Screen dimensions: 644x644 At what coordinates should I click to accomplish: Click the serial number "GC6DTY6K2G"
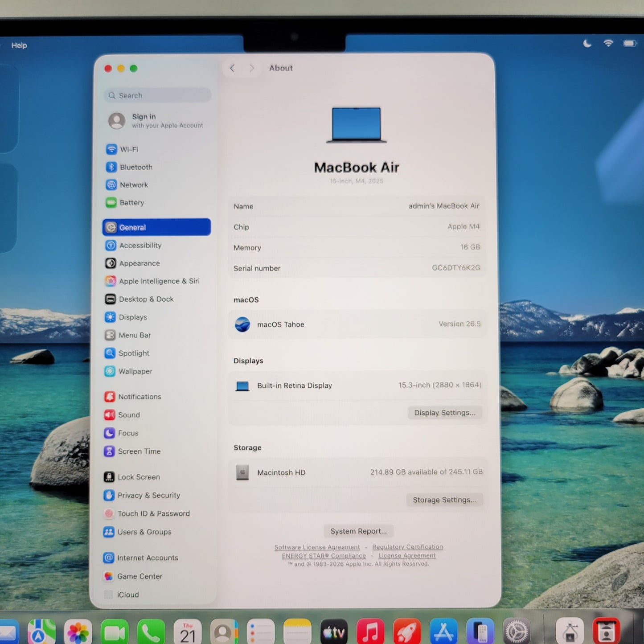pyautogui.click(x=456, y=268)
